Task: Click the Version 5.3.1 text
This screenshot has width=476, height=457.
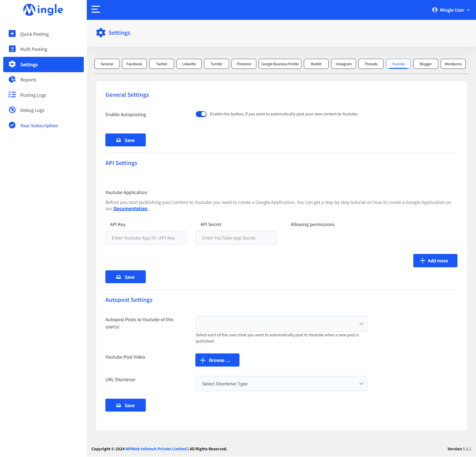Action: point(459,449)
